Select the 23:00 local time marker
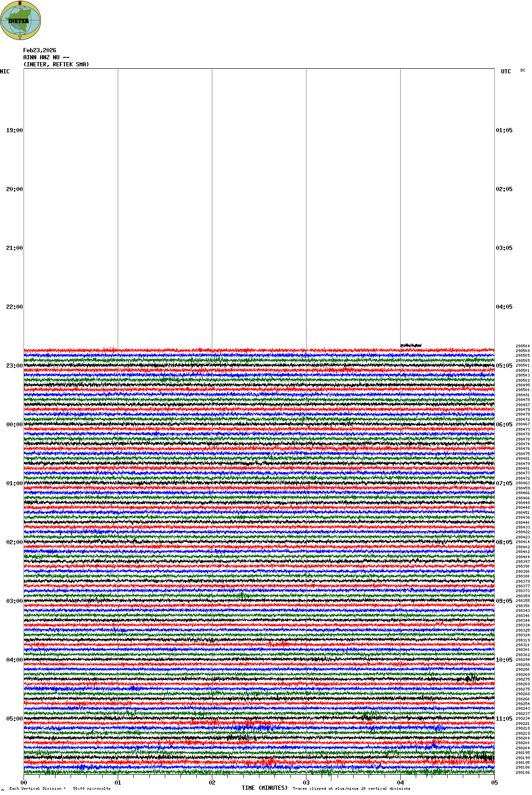The height and width of the screenshot is (795, 532). [14, 366]
